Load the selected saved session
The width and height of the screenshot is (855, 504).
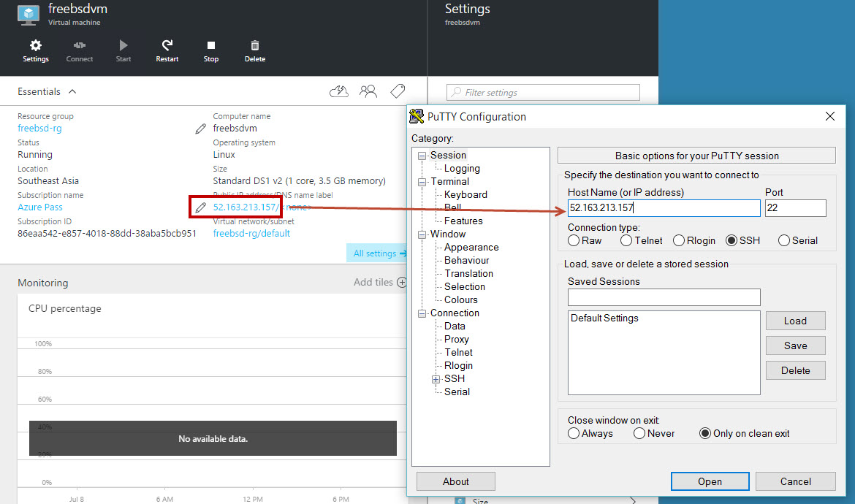point(796,321)
